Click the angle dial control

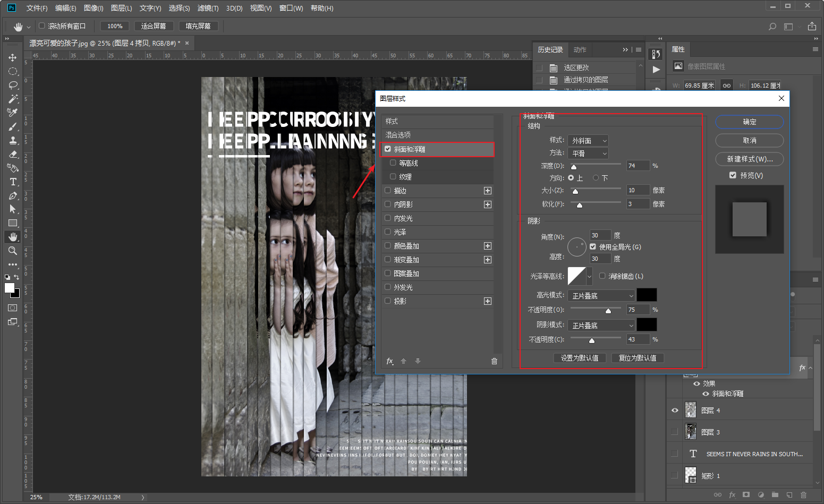[576, 247]
